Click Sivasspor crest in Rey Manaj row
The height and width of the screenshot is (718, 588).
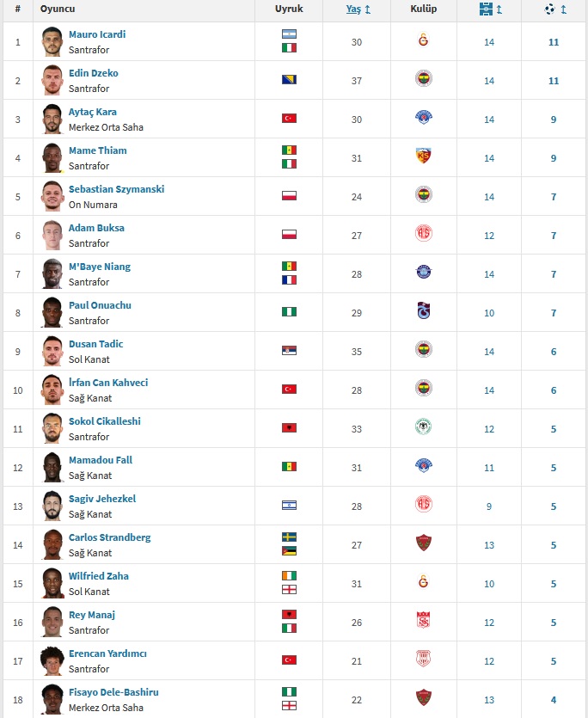pyautogui.click(x=424, y=621)
